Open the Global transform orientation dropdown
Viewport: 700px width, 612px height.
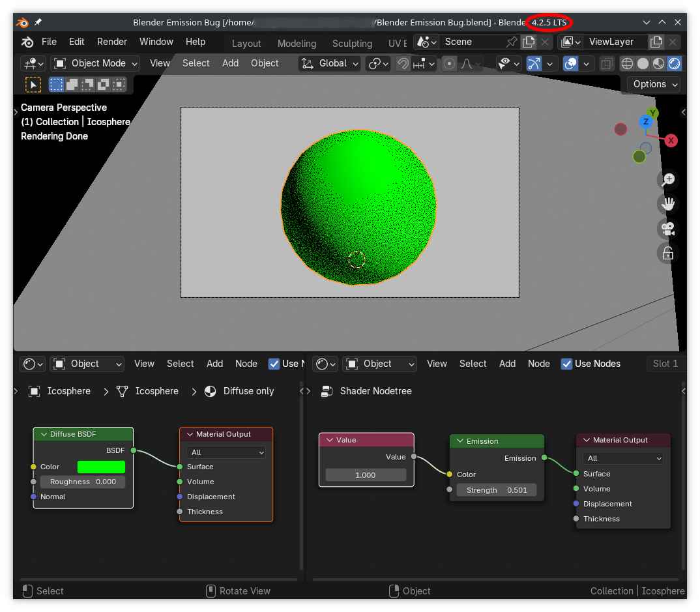(329, 64)
